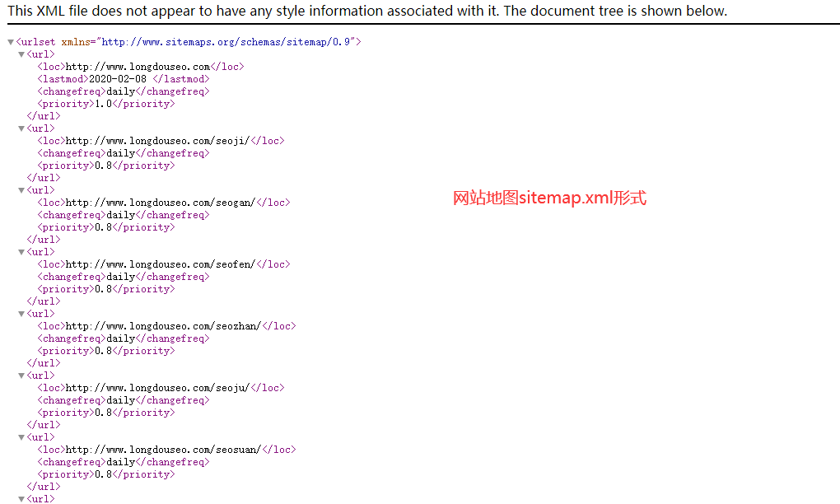Select the seogan/ location URL text

tap(161, 203)
